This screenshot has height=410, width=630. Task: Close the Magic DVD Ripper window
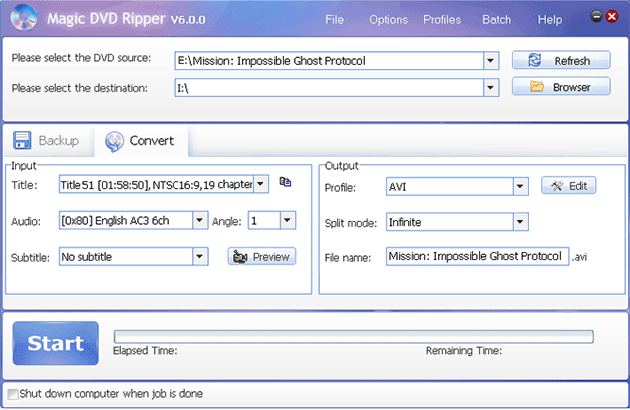pyautogui.click(x=612, y=16)
